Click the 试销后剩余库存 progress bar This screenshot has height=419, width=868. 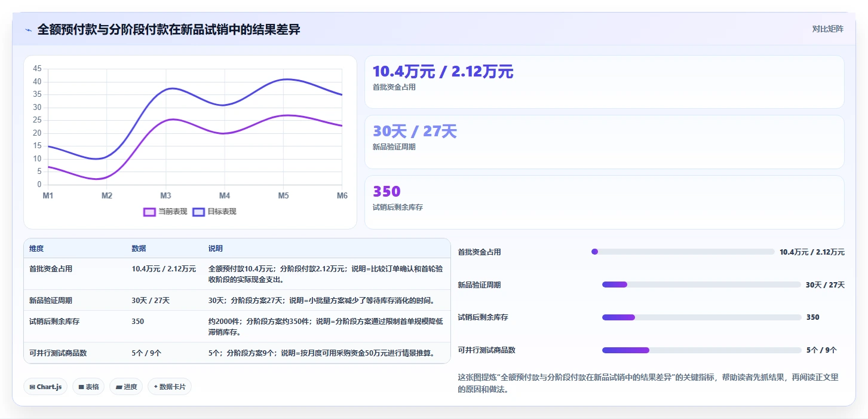(x=701, y=317)
